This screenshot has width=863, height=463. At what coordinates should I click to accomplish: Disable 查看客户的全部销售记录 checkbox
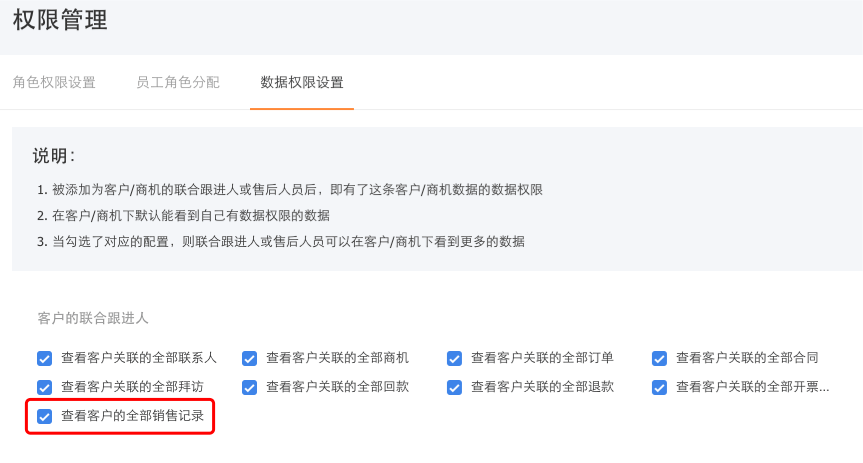(x=45, y=416)
